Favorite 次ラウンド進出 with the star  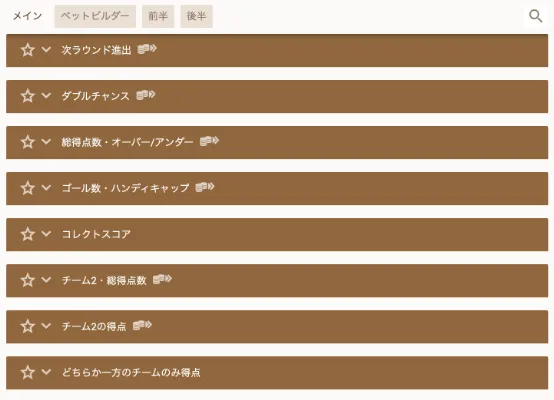(28, 50)
